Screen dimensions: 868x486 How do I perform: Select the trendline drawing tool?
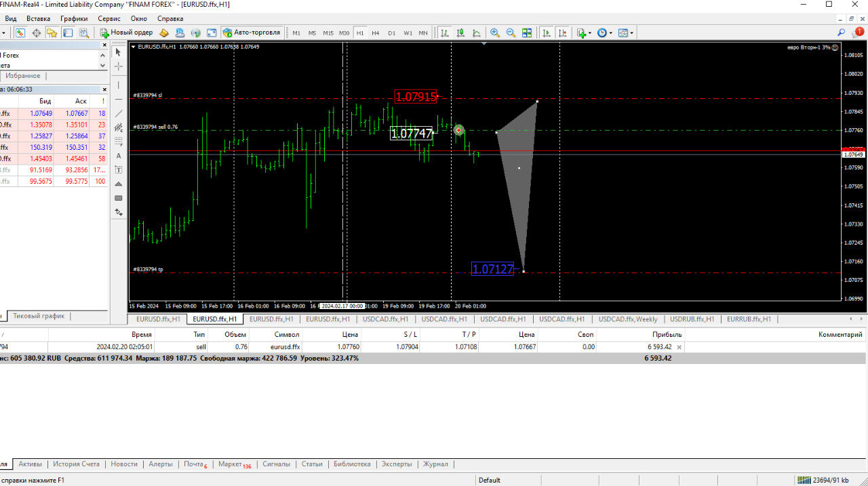click(119, 113)
